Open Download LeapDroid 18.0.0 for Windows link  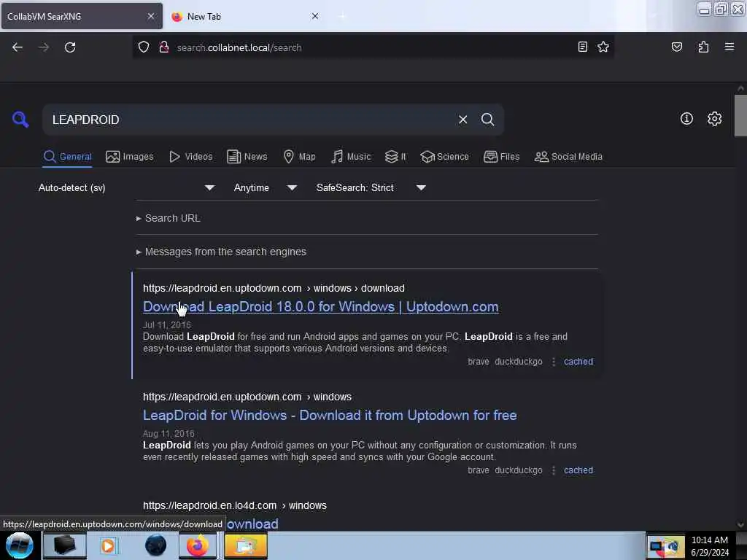321,307
